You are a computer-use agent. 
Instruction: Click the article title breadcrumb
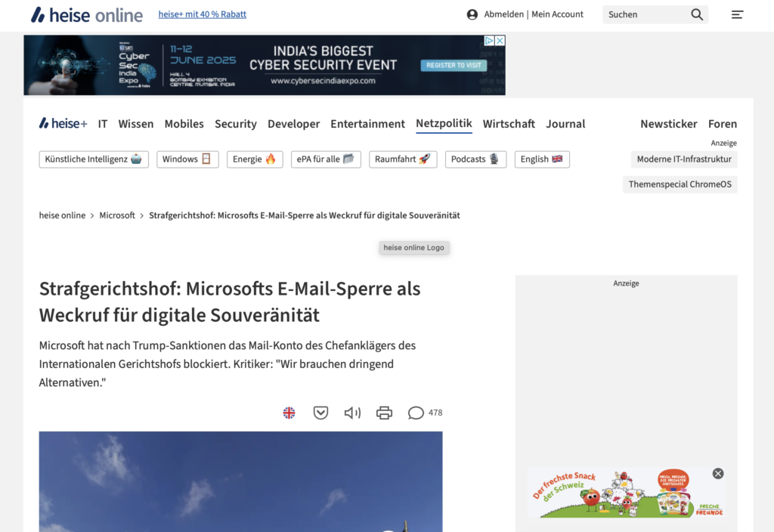pos(305,215)
